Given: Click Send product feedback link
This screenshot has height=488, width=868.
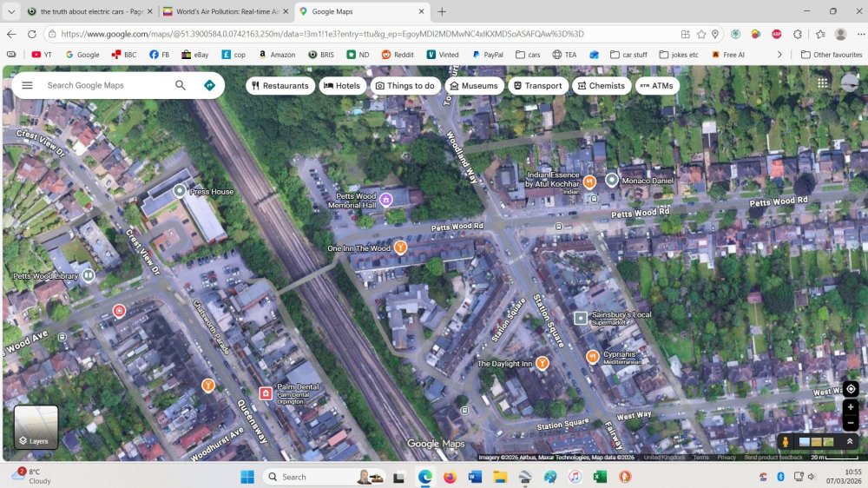Looking at the screenshot, I should click(x=773, y=458).
